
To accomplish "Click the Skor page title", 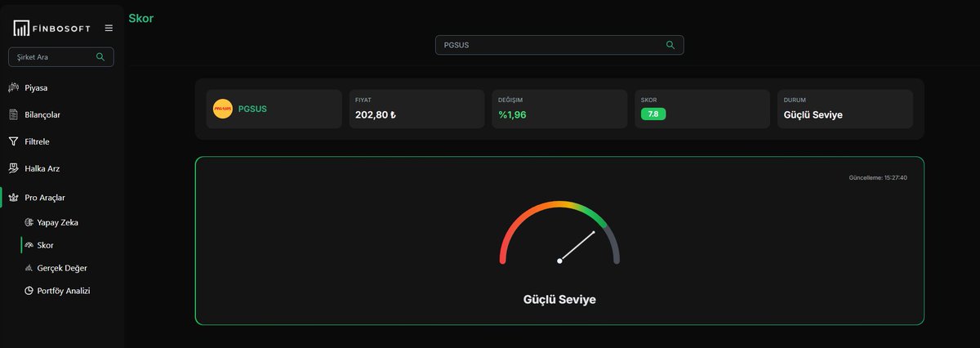I will [140, 17].
